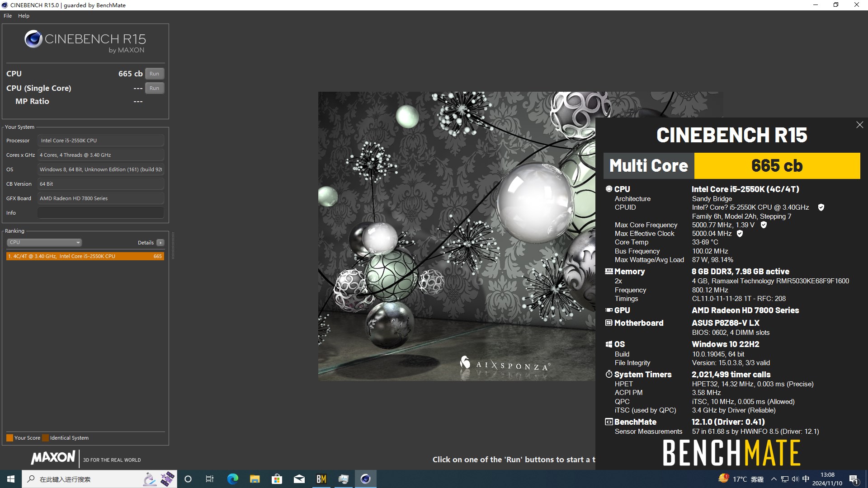
Task: Open clock showing 13:08
Action: 827,479
